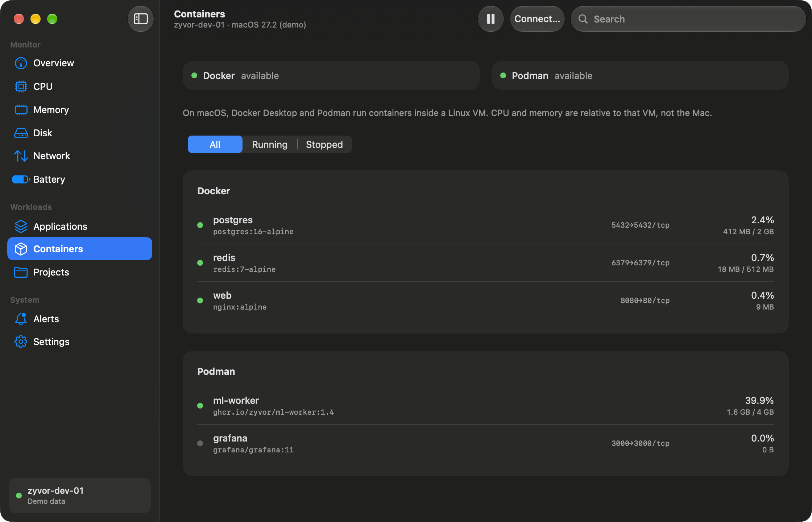812x522 pixels.
Task: Click the Projects folder icon
Action: [21, 272]
